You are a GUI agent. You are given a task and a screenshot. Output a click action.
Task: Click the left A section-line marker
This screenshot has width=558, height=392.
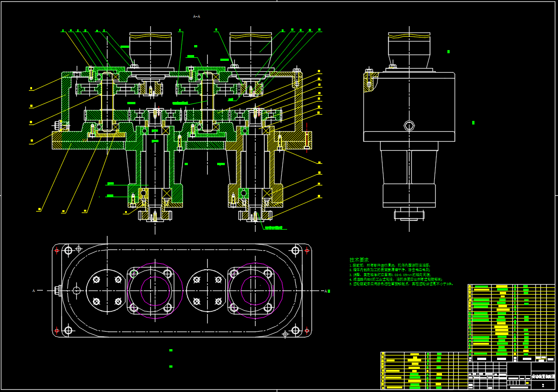click(x=33, y=291)
